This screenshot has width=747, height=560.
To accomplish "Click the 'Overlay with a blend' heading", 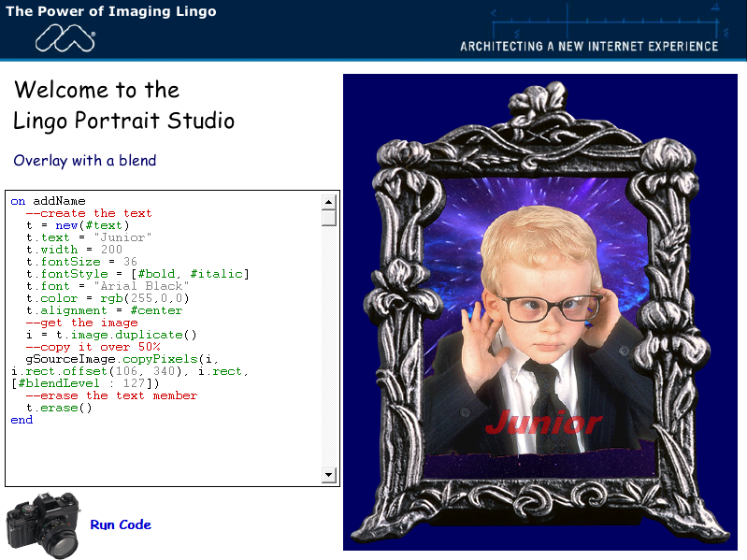I will click(x=85, y=161).
